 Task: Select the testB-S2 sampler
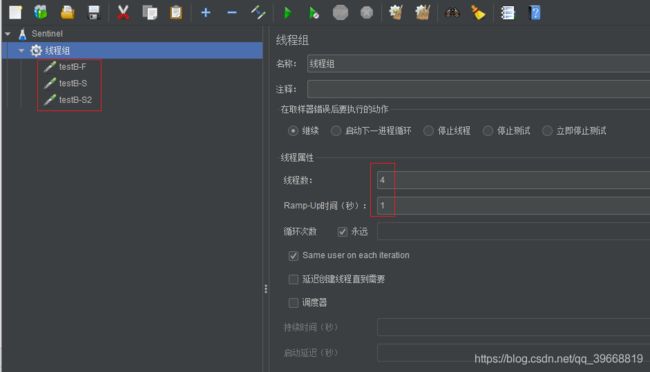[75, 100]
